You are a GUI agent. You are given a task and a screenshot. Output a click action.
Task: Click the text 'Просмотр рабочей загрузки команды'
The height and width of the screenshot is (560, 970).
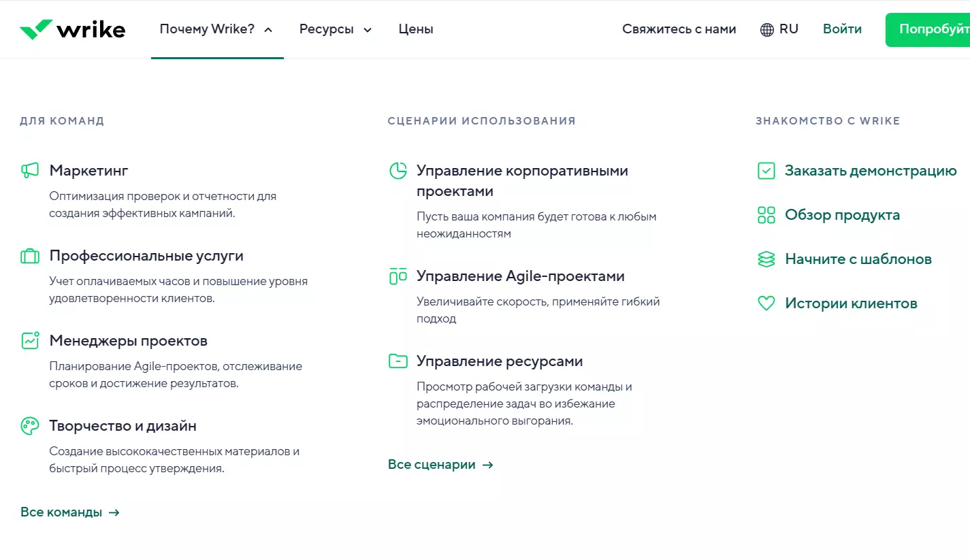click(519, 386)
